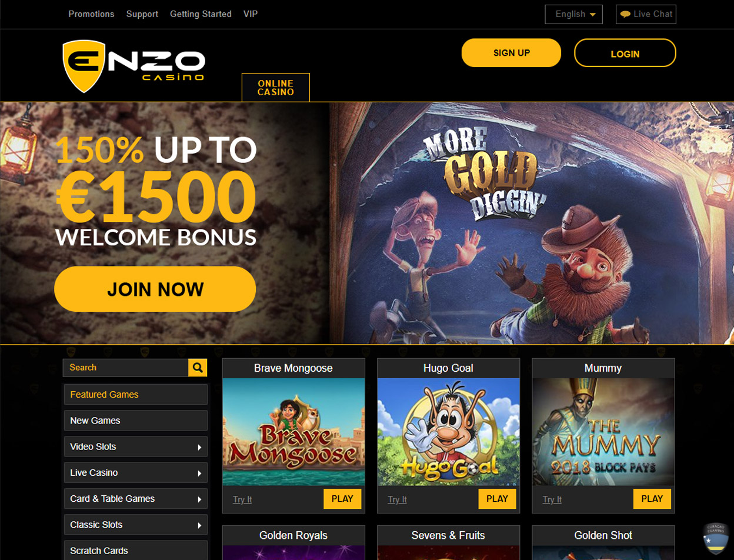Screen dimensions: 734x560
Task: Click the search magnifier icon button
Action: pyautogui.click(x=198, y=368)
